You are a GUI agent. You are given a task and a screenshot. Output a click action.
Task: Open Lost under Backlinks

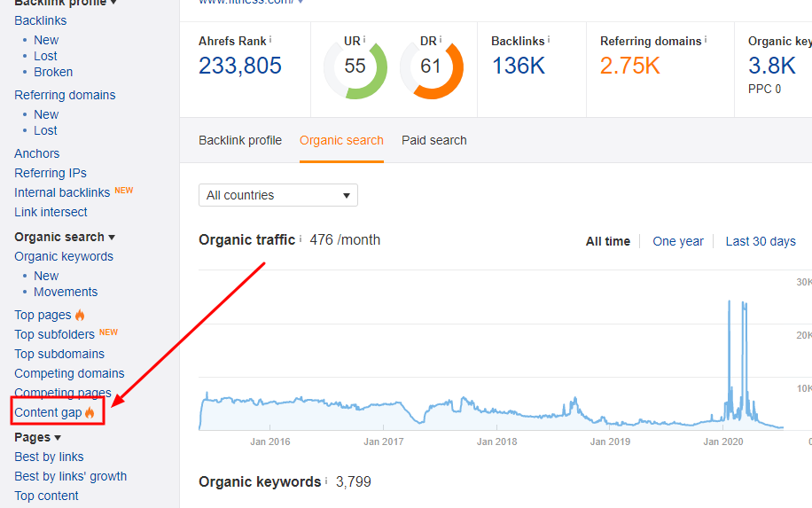click(x=45, y=56)
